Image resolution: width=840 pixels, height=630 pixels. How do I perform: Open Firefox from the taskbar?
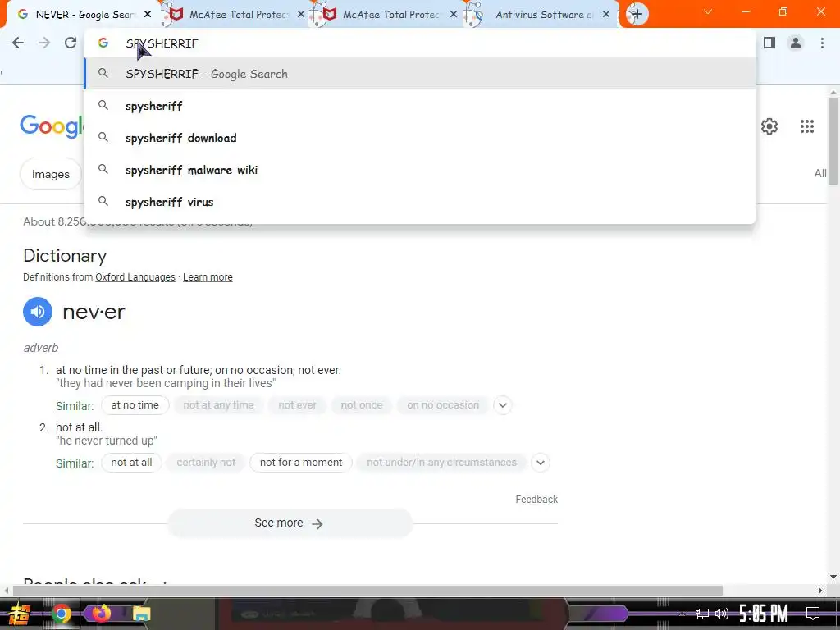pyautogui.click(x=101, y=613)
